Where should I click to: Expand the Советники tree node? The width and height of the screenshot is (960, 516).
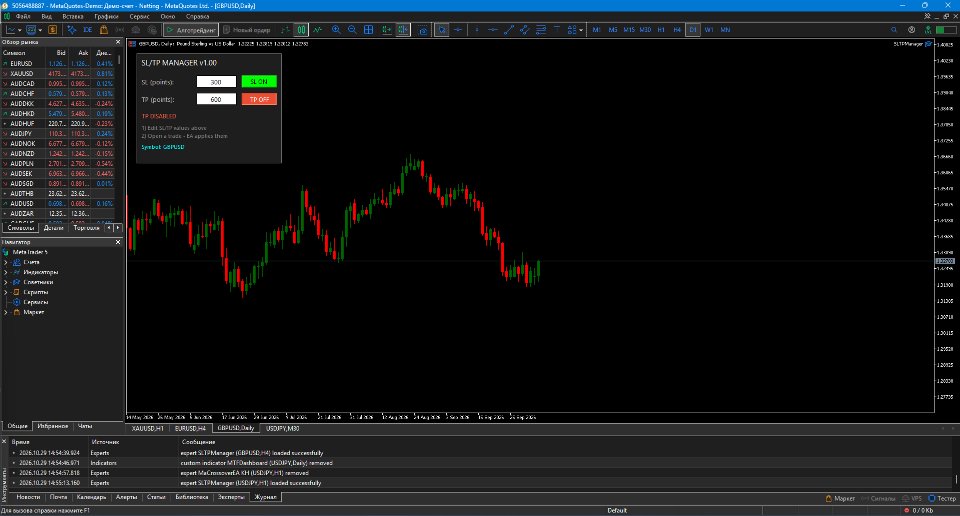point(6,282)
